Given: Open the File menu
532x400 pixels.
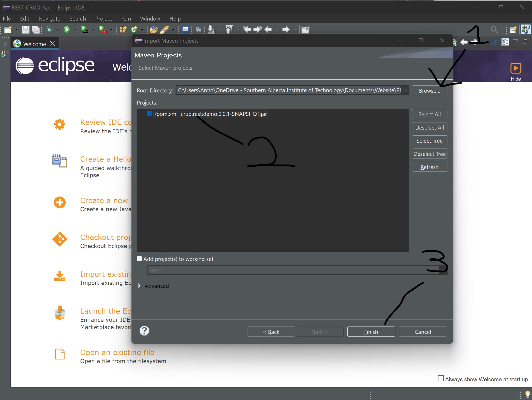Looking at the screenshot, I should 7,18.
